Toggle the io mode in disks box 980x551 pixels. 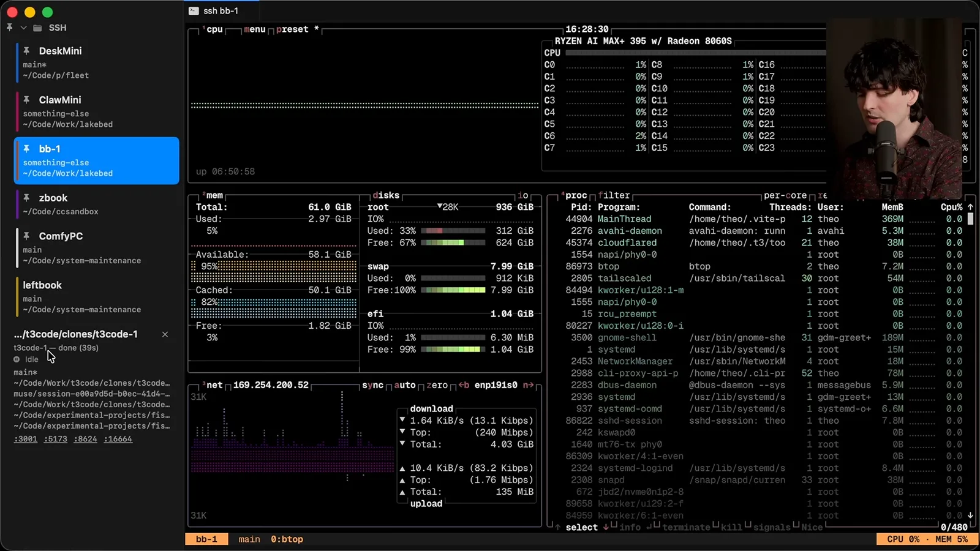point(523,195)
